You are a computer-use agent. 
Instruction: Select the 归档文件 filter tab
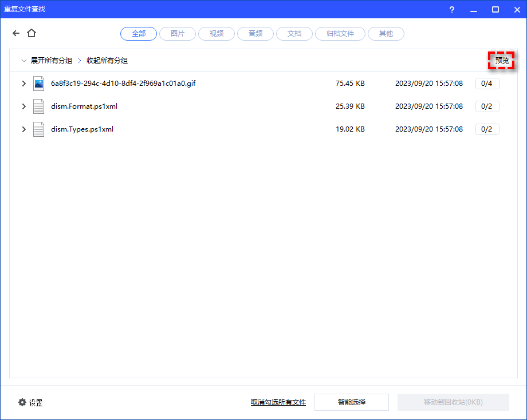[340, 34]
